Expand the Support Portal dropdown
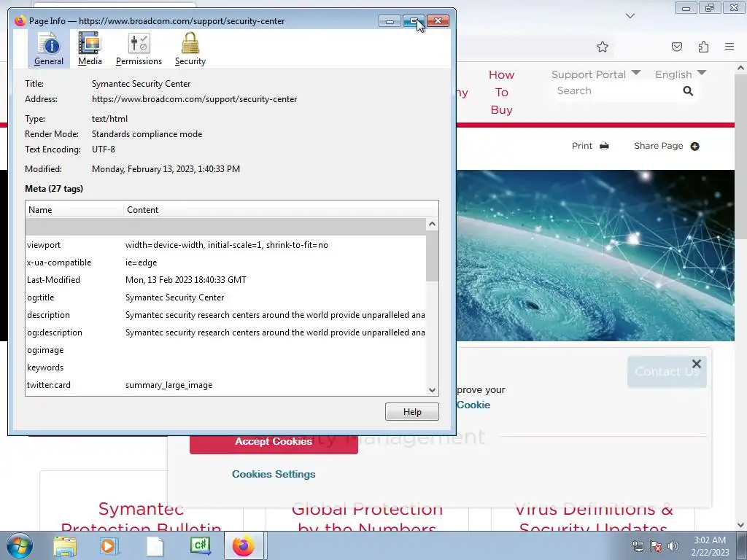 click(x=595, y=74)
